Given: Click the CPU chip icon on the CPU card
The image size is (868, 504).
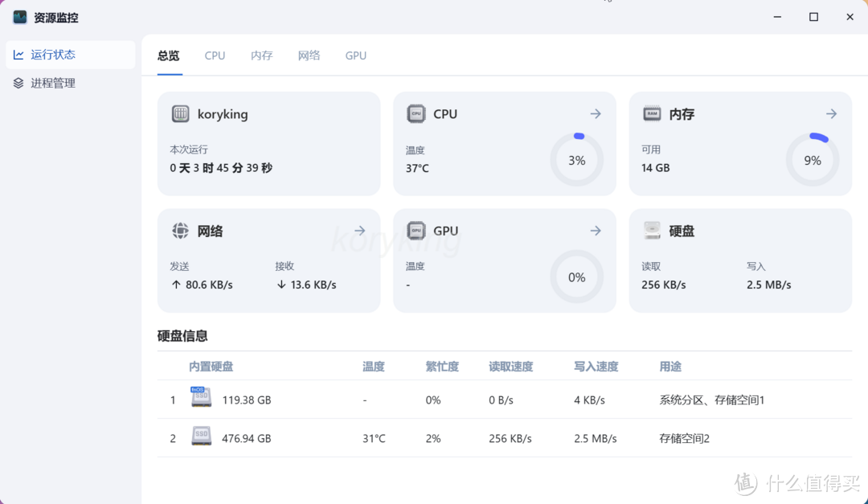Looking at the screenshot, I should (x=416, y=113).
